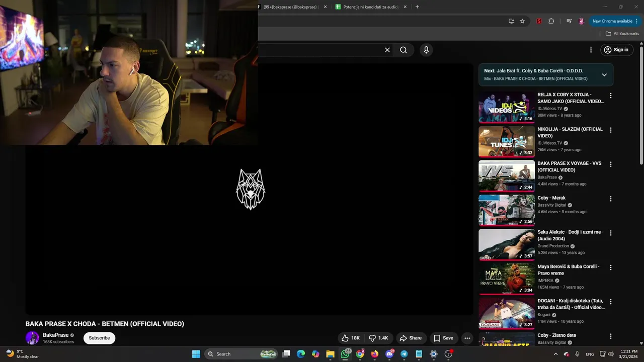Open Windows Start menu

tap(196, 354)
